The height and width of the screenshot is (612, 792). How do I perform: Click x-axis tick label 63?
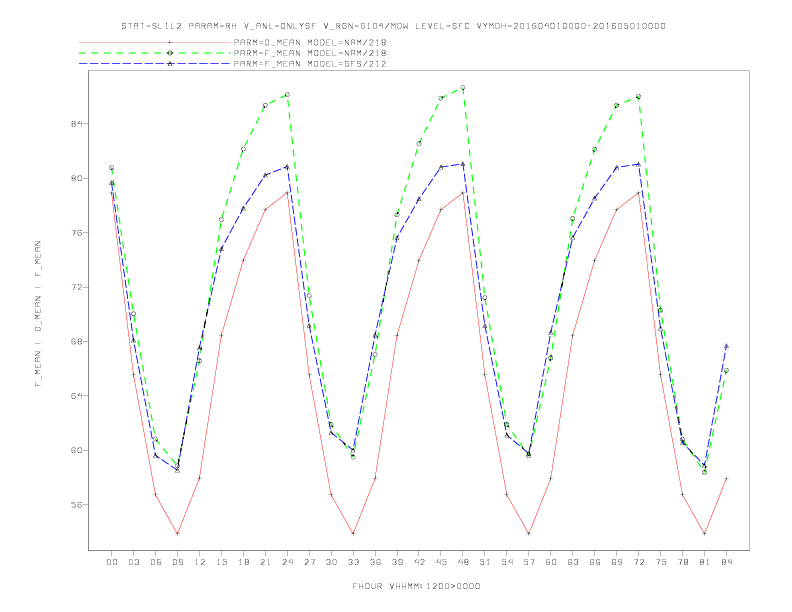pos(573,562)
